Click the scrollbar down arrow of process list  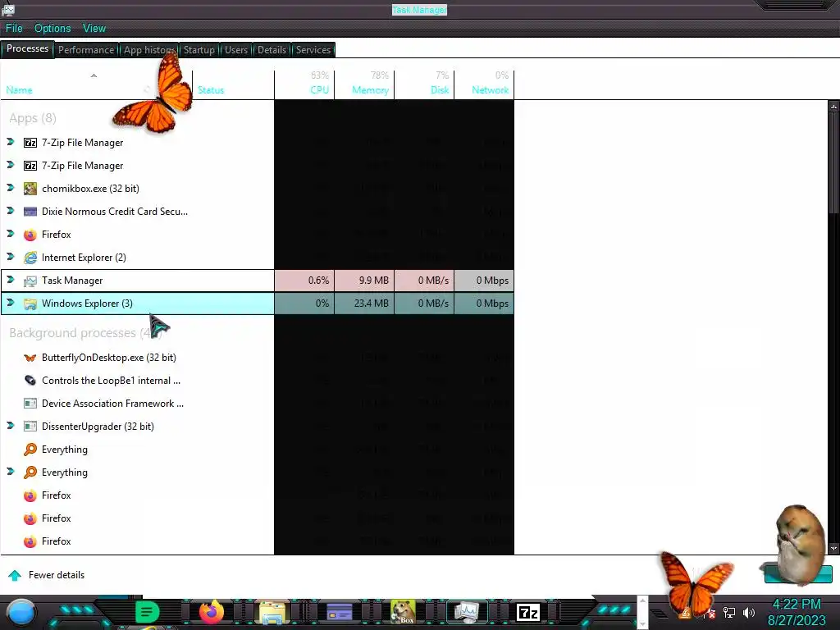tap(833, 548)
